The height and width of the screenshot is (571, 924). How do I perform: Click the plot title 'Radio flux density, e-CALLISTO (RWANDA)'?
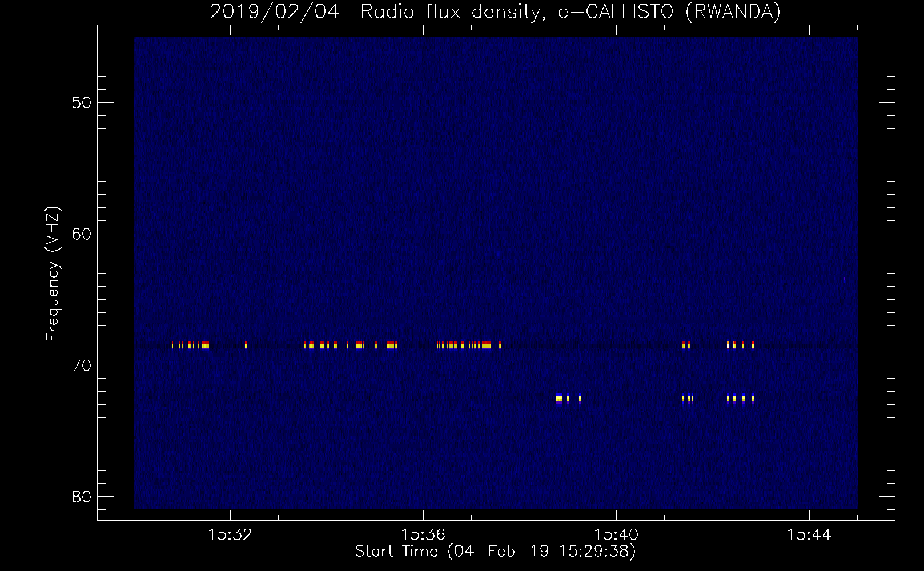click(571, 11)
